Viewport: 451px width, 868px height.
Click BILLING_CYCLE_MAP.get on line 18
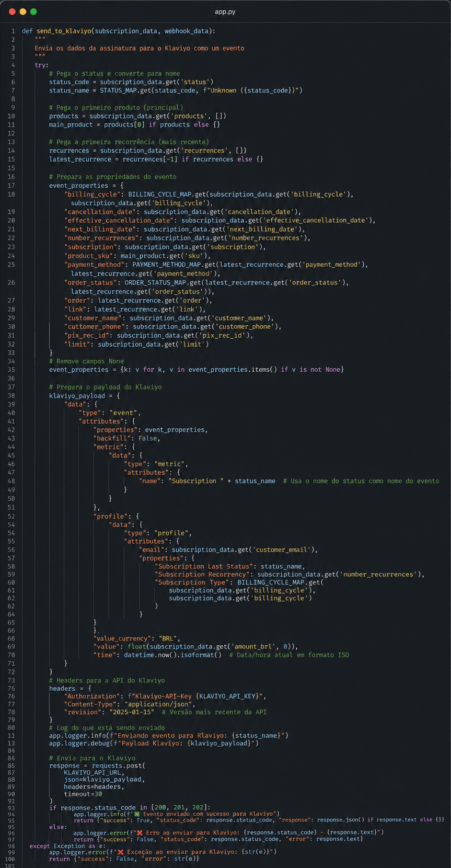167,195
